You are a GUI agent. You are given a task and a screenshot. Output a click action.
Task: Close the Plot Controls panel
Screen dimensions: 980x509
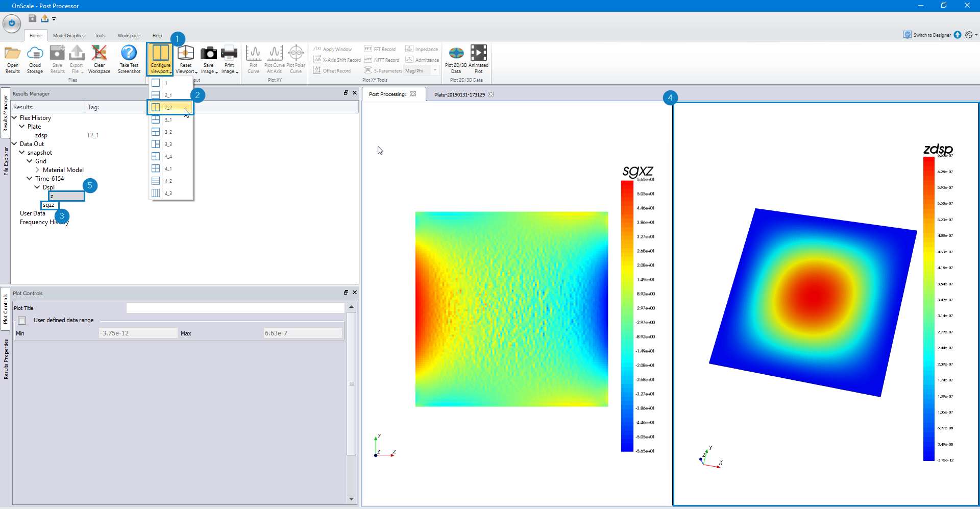click(x=355, y=293)
